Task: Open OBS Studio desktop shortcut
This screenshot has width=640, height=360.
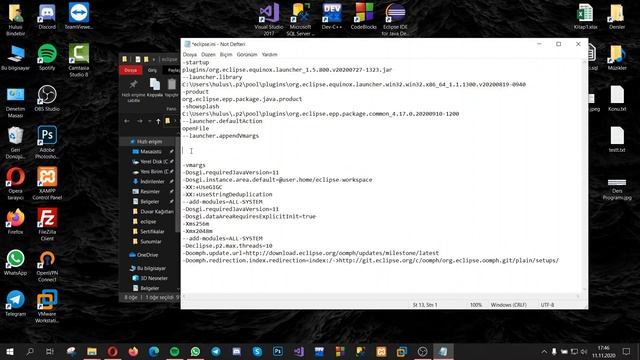Action: (47, 98)
